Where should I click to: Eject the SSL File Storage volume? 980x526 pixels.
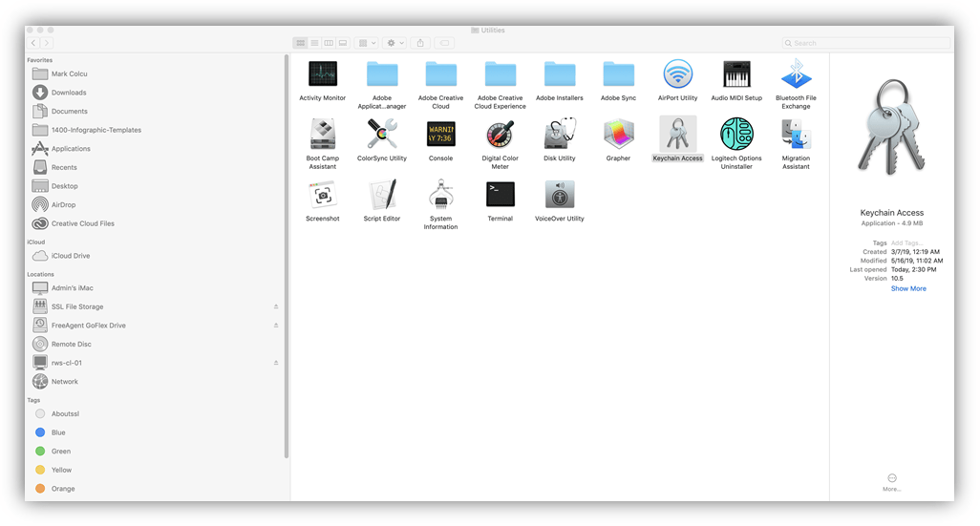(x=276, y=306)
